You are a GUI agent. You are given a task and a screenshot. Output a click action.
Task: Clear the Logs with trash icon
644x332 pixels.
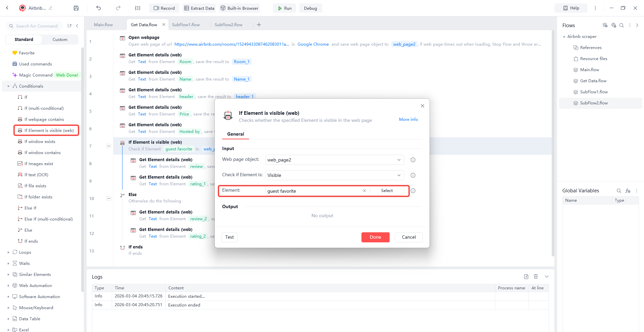(536, 276)
